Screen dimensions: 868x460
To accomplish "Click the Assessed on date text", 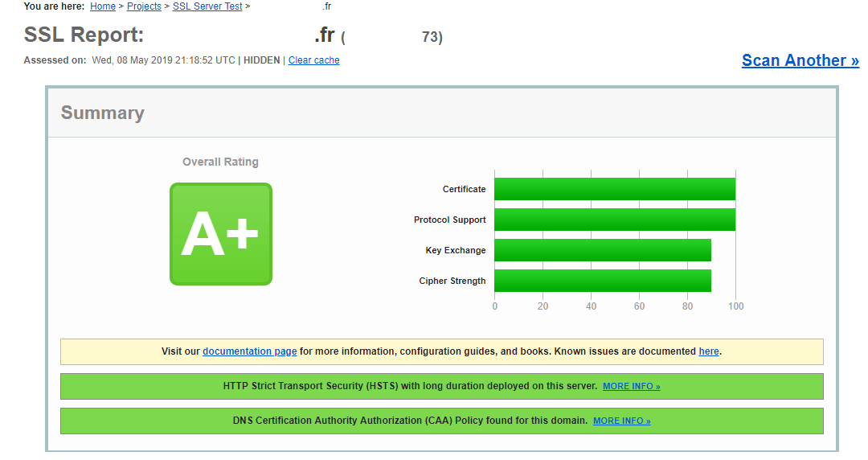I will coord(163,60).
